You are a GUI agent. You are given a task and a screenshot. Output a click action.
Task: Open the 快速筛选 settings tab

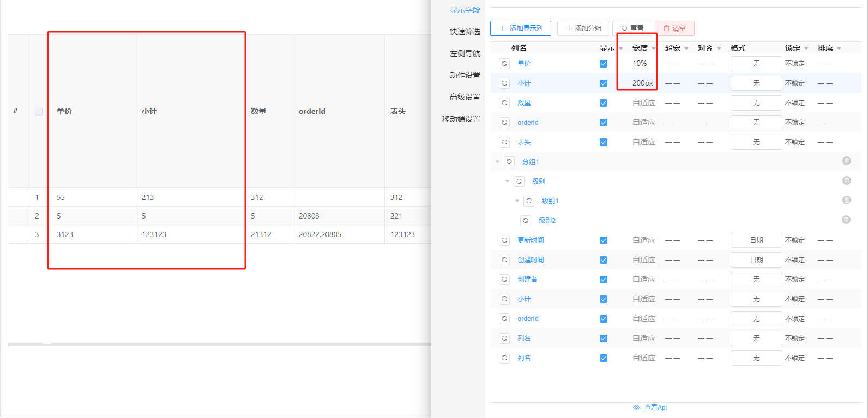(x=465, y=32)
